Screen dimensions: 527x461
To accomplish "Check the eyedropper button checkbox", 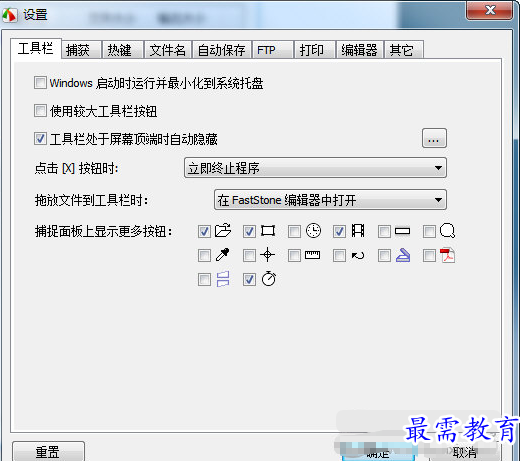I will (x=204, y=255).
